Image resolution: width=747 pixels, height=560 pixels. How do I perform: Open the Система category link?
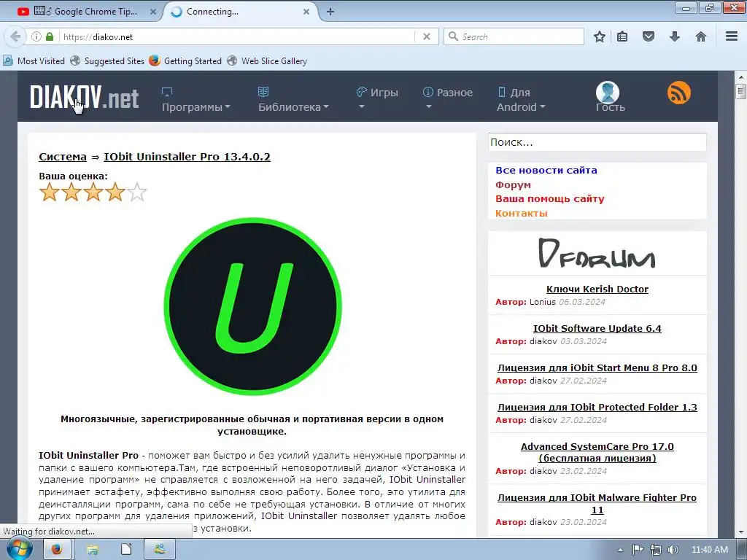pos(63,157)
